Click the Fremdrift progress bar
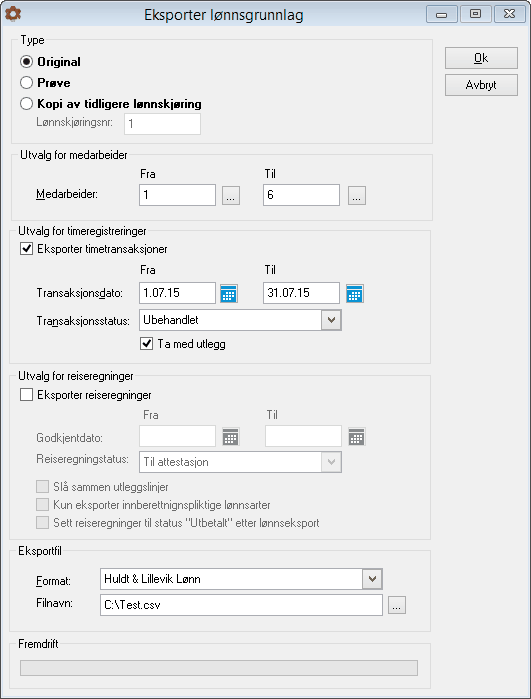This screenshot has height=699, width=531. [219, 668]
